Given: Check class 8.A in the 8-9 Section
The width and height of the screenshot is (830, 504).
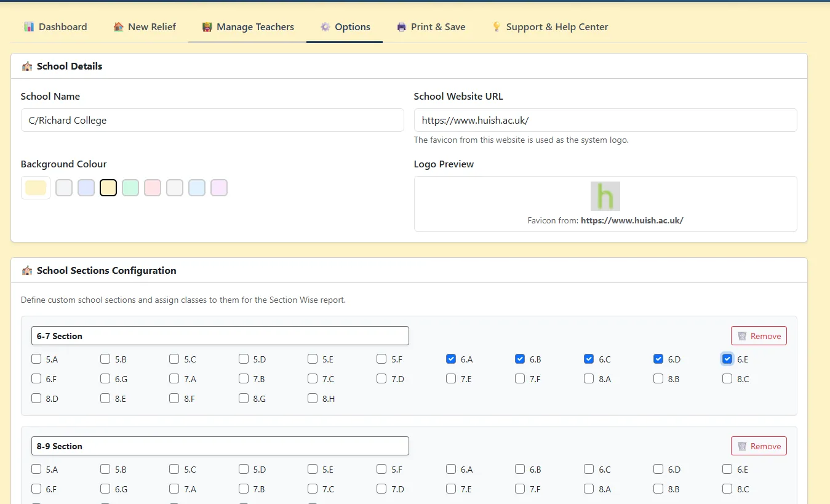Looking at the screenshot, I should tap(589, 489).
